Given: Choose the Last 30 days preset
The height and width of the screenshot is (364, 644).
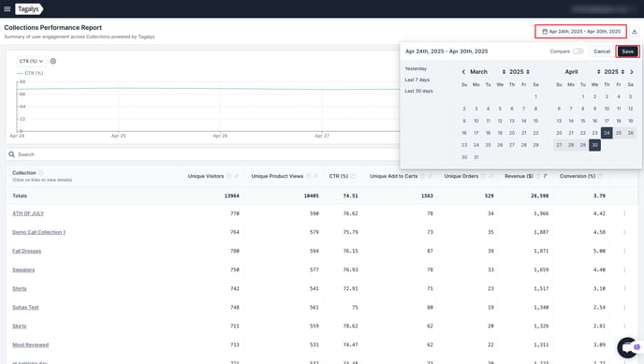Looking at the screenshot, I should tap(418, 91).
